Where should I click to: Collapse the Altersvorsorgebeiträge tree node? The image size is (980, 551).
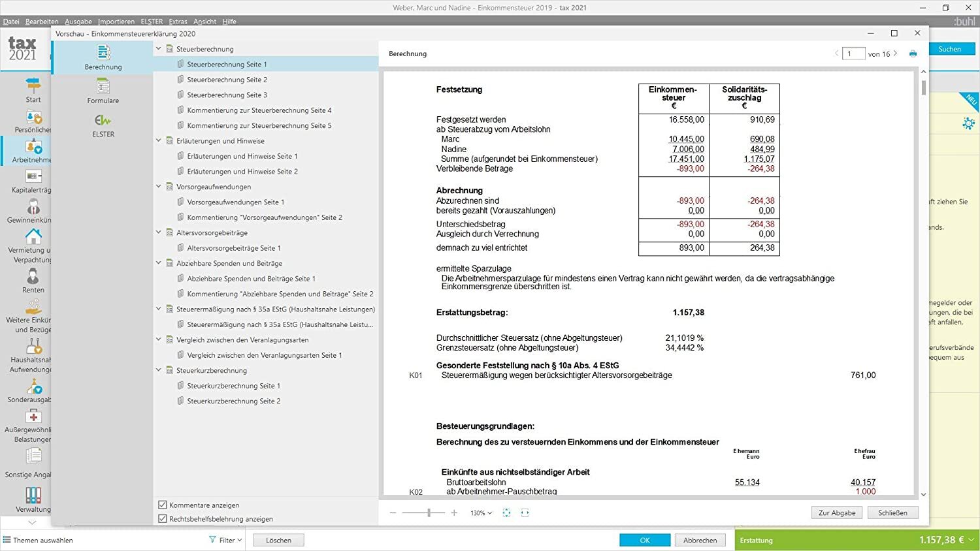point(159,232)
